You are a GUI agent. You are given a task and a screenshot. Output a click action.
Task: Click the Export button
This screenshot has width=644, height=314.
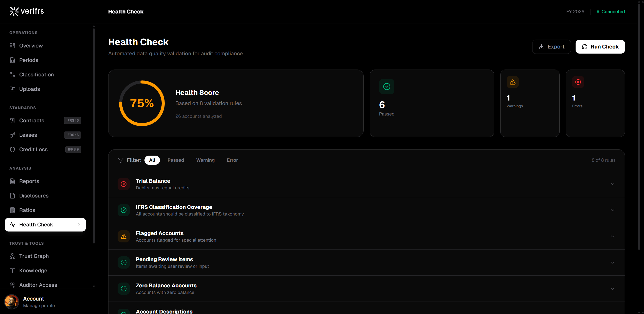(x=551, y=47)
